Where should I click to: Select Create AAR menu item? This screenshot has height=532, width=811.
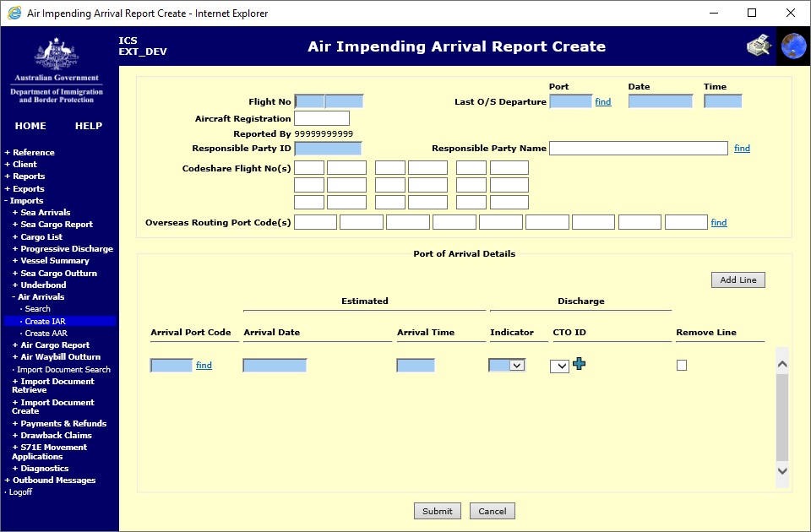click(x=44, y=334)
